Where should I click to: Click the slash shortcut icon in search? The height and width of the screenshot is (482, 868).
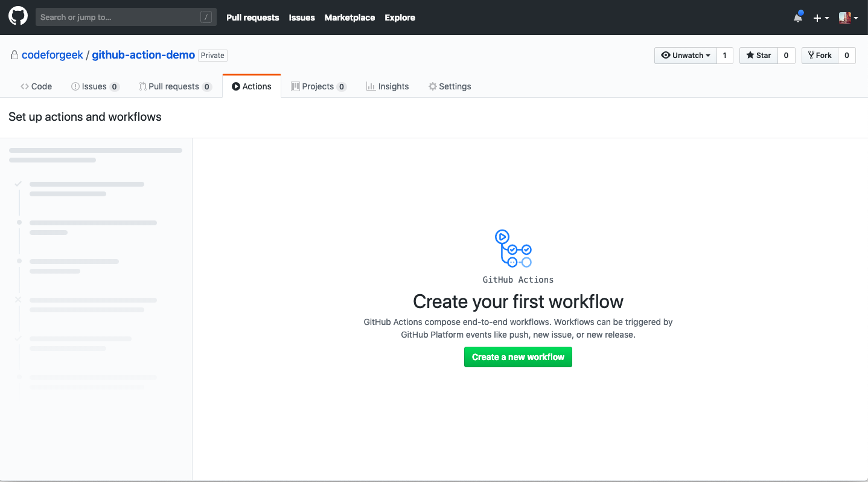[x=206, y=18]
